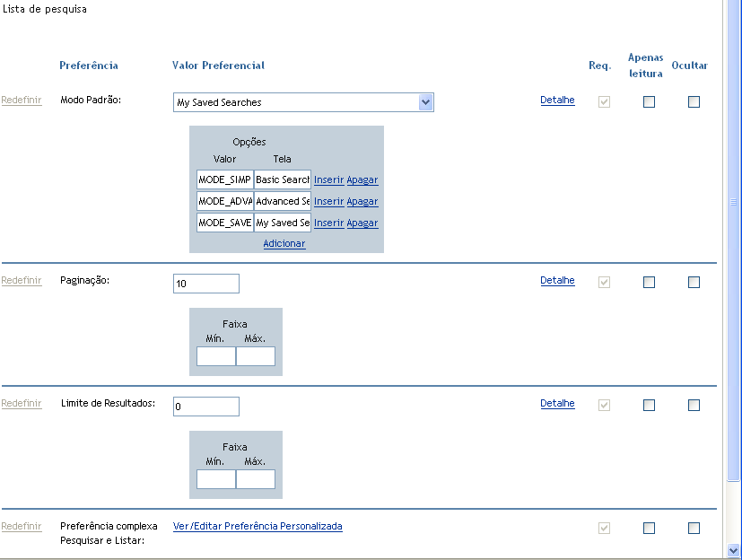Click the Paginação value field
This screenshot has width=742, height=560.
pyautogui.click(x=206, y=284)
